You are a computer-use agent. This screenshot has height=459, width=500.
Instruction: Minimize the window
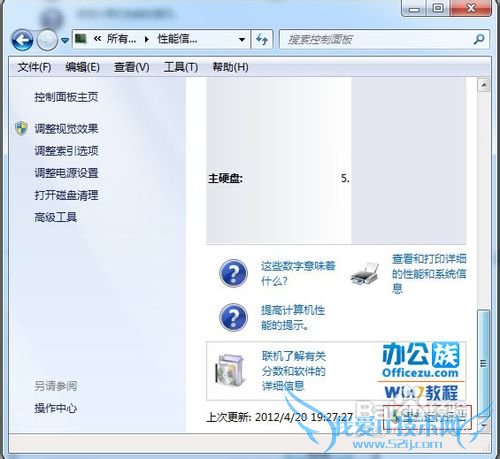coord(414,9)
